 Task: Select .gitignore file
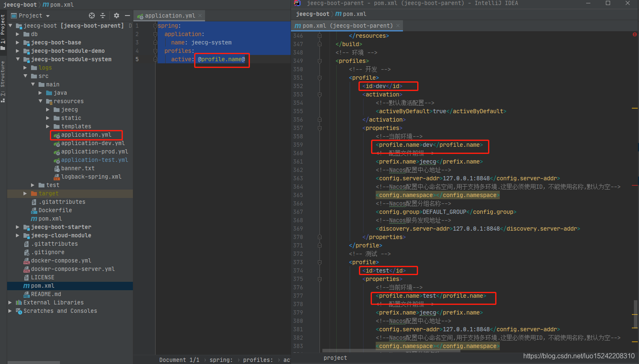coord(44,252)
